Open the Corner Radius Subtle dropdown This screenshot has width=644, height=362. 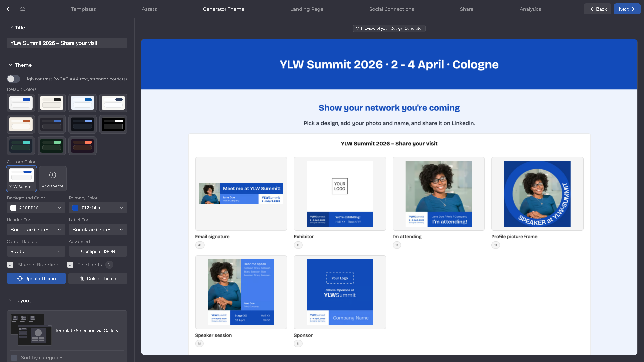click(x=36, y=251)
